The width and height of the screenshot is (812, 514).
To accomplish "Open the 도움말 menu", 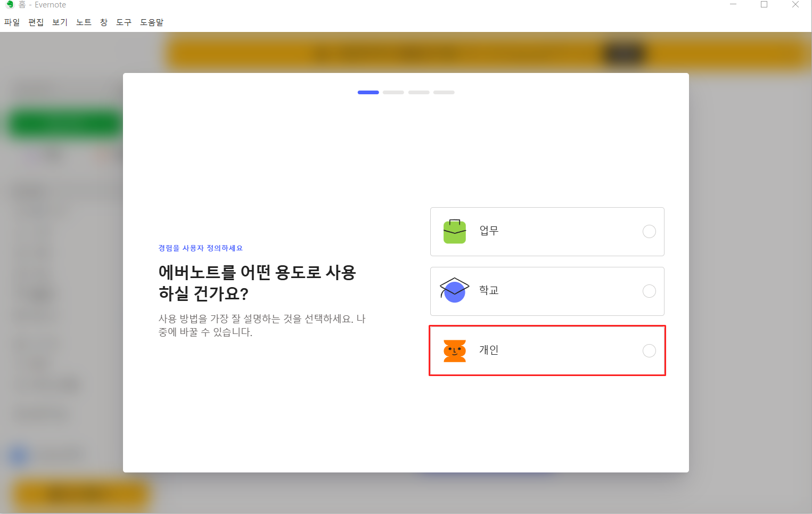I will click(x=152, y=22).
